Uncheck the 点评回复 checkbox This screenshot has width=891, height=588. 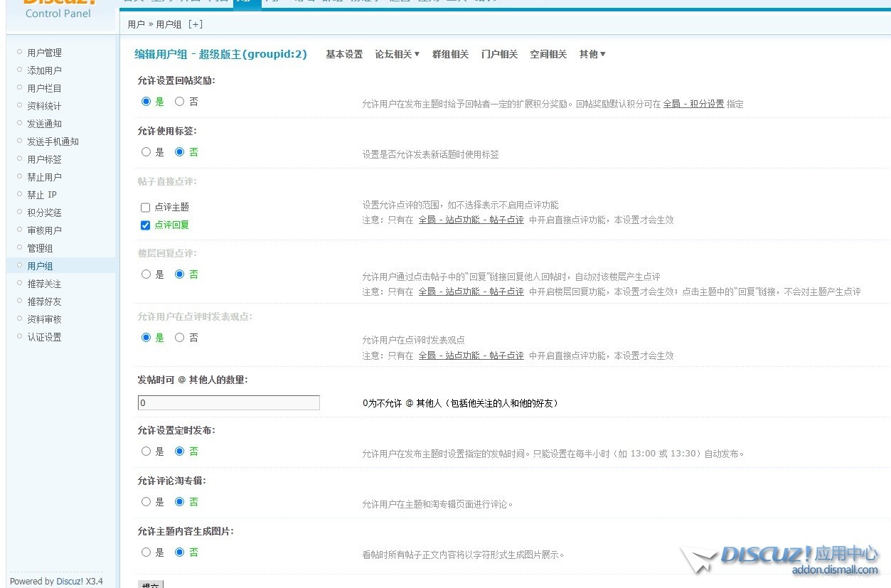click(x=146, y=225)
